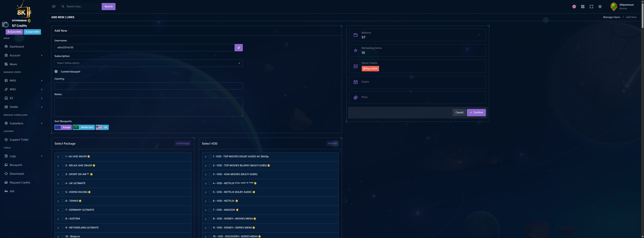
Task: Enable the Custom bouquet switch
Action: tap(57, 72)
